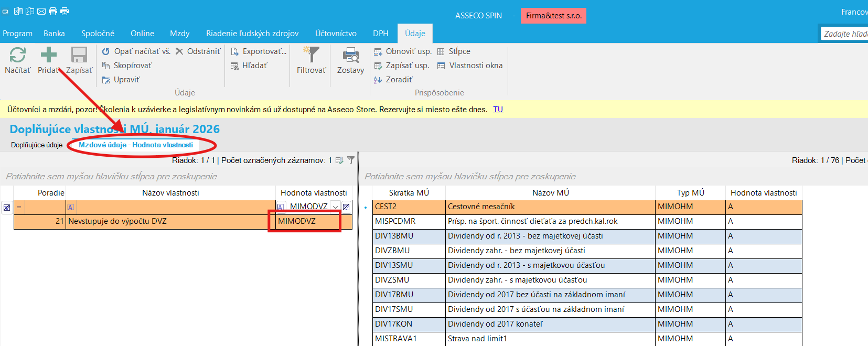Open the Filtrovať funnel tool
868x346 pixels.
coord(311,55)
